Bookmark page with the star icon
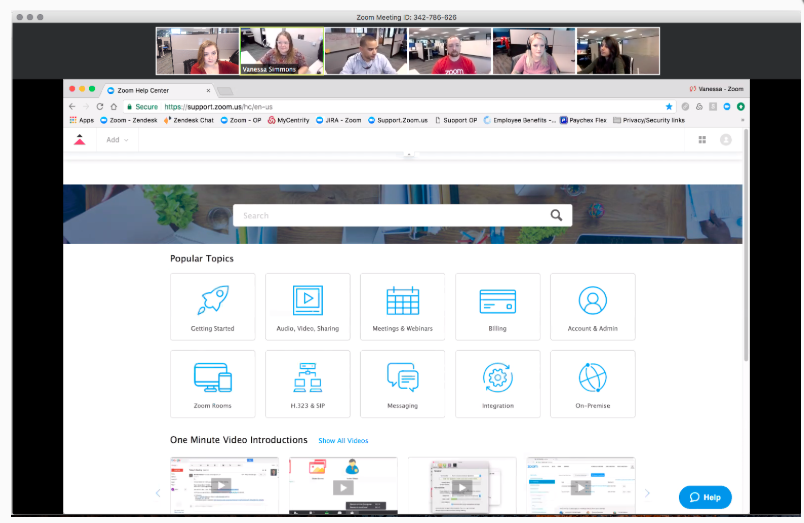 click(x=669, y=106)
